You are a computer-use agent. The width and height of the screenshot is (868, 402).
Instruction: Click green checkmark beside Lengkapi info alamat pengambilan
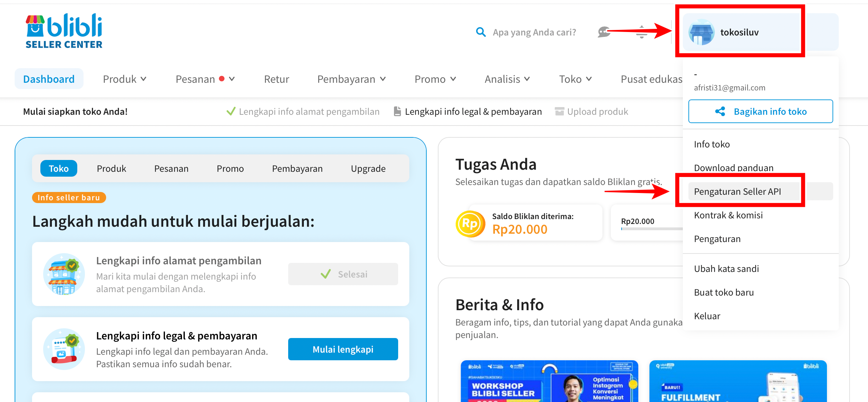pyautogui.click(x=231, y=111)
